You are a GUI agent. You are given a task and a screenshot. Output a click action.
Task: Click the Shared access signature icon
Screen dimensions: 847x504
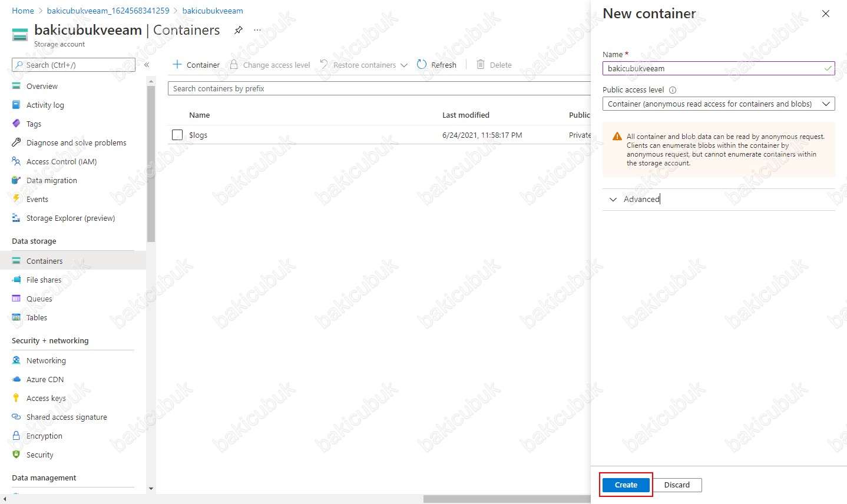click(x=16, y=417)
